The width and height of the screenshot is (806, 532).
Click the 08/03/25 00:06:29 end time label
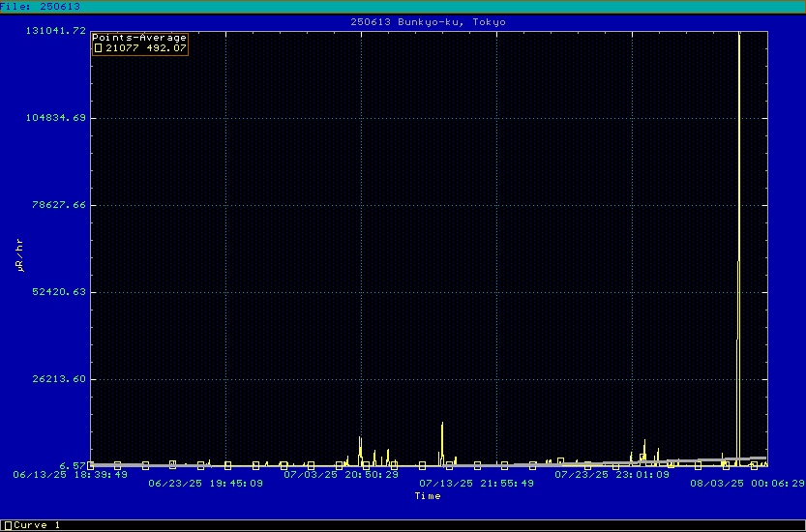click(747, 484)
